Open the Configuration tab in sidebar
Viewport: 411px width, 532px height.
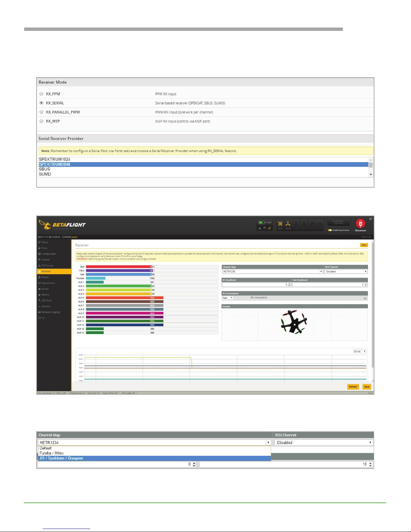54,254
